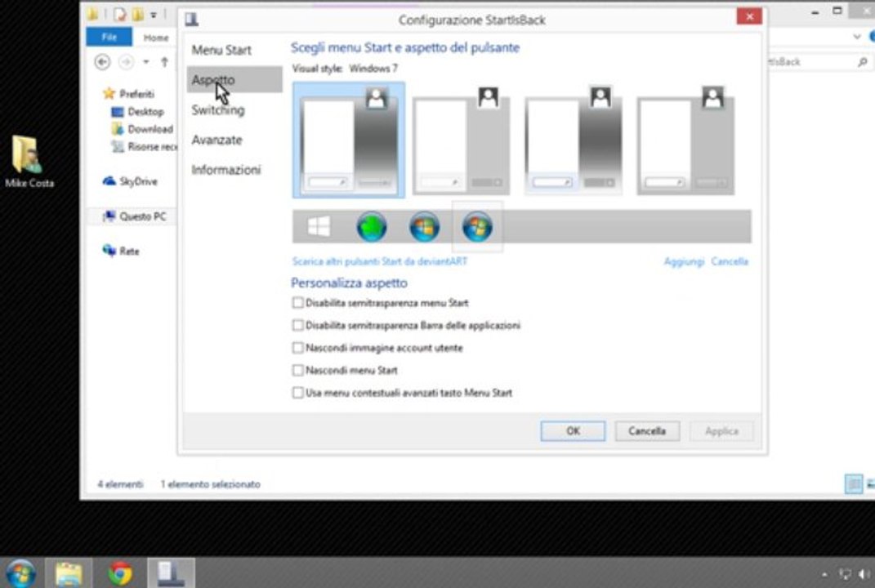Image resolution: width=875 pixels, height=588 pixels.
Task: Check Nascondi immagine account utente
Action: coord(298,348)
